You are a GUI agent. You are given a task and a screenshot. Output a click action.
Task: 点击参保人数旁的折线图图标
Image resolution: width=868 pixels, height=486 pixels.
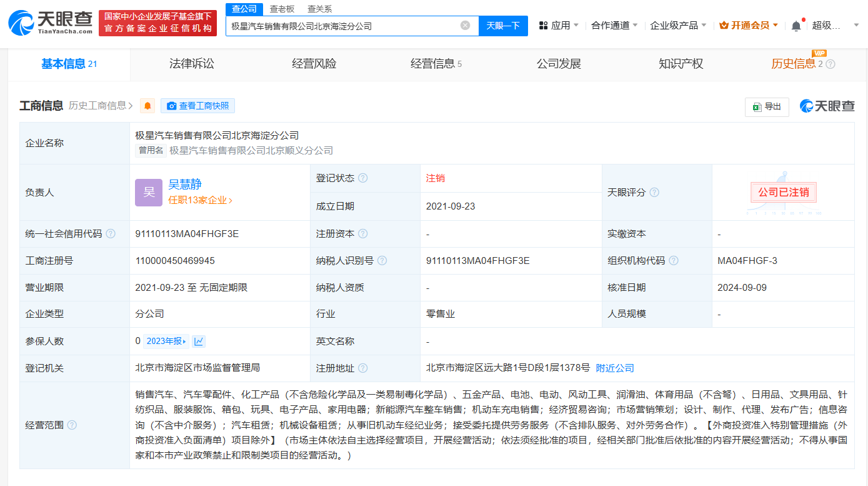pos(200,341)
